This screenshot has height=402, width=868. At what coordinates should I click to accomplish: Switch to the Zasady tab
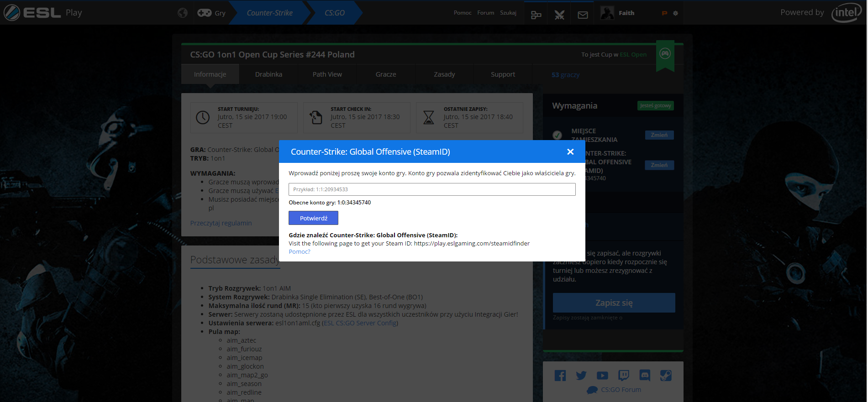(444, 74)
